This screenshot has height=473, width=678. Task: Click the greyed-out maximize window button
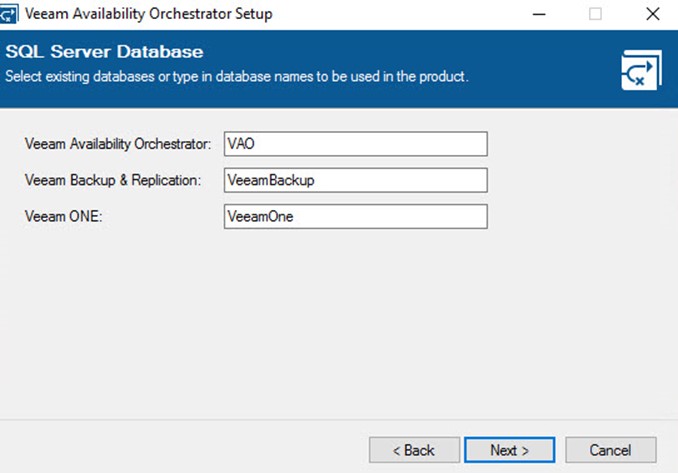pos(595,14)
